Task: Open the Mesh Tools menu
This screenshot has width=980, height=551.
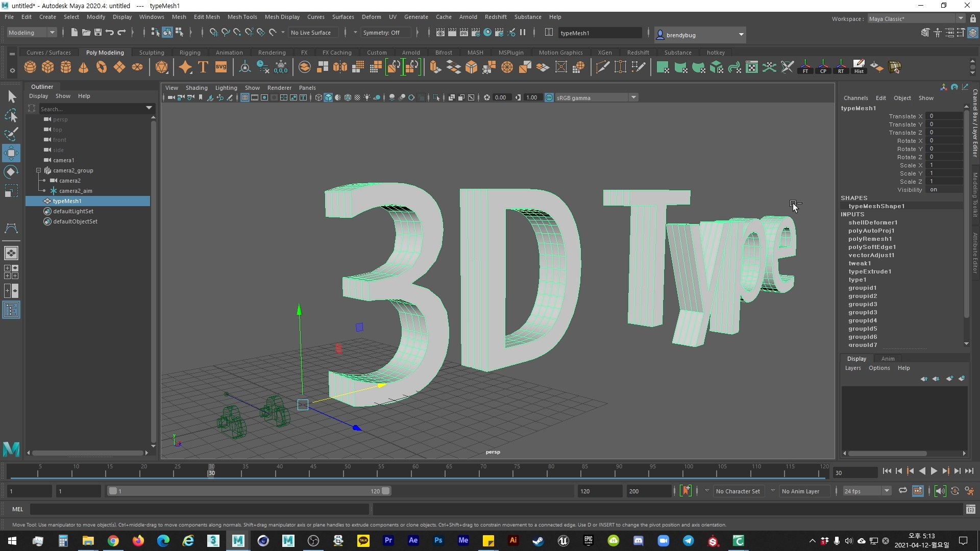Action: pos(242,17)
